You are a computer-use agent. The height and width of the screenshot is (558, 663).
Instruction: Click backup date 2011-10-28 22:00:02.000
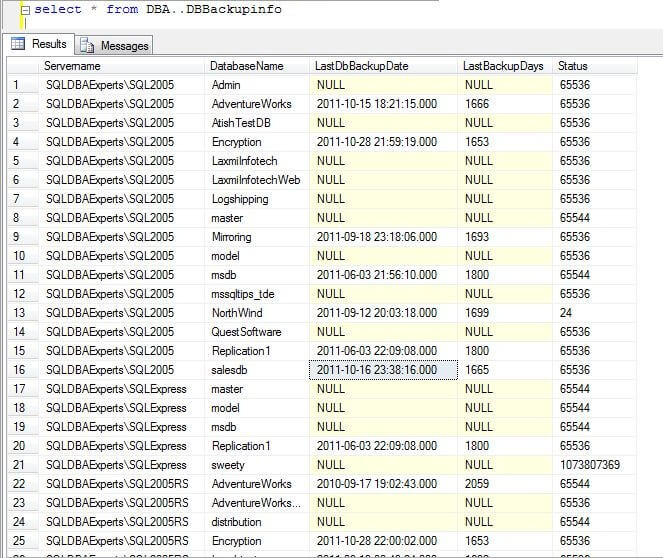tap(384, 541)
